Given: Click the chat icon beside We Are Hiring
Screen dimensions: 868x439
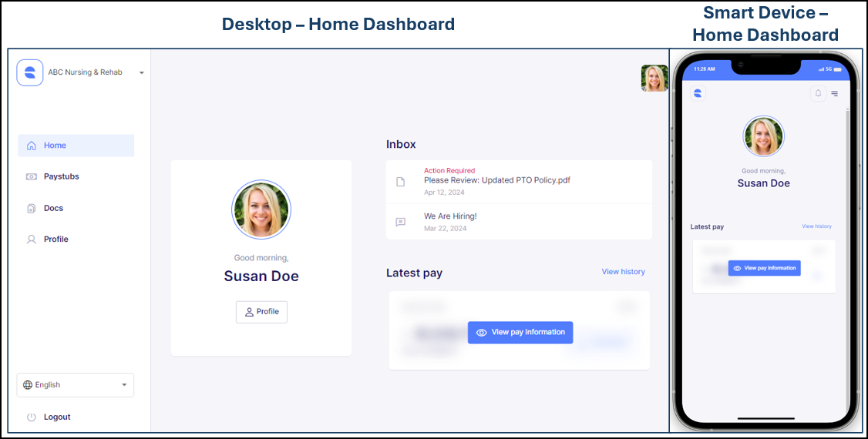Looking at the screenshot, I should [400, 222].
